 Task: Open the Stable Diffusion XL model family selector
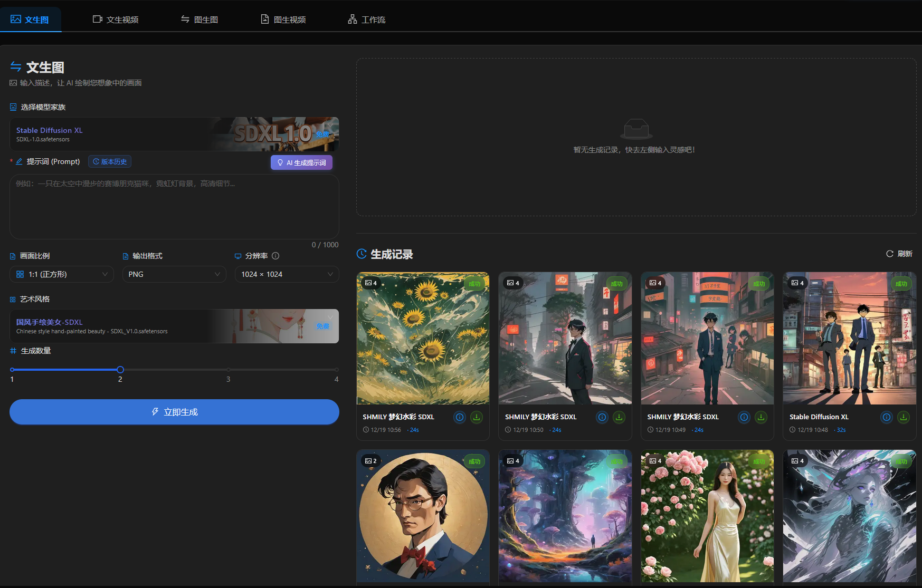pyautogui.click(x=174, y=134)
